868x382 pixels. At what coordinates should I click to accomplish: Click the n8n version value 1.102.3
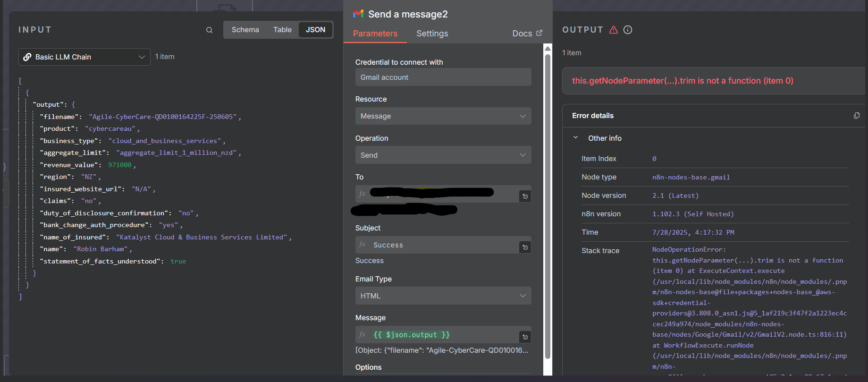point(693,214)
